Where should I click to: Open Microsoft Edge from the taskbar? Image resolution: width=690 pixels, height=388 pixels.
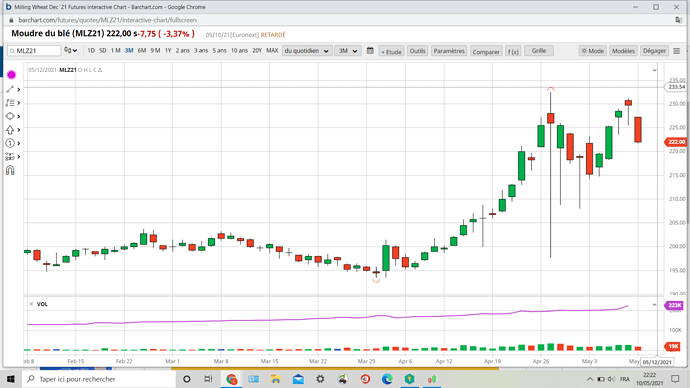(387, 379)
